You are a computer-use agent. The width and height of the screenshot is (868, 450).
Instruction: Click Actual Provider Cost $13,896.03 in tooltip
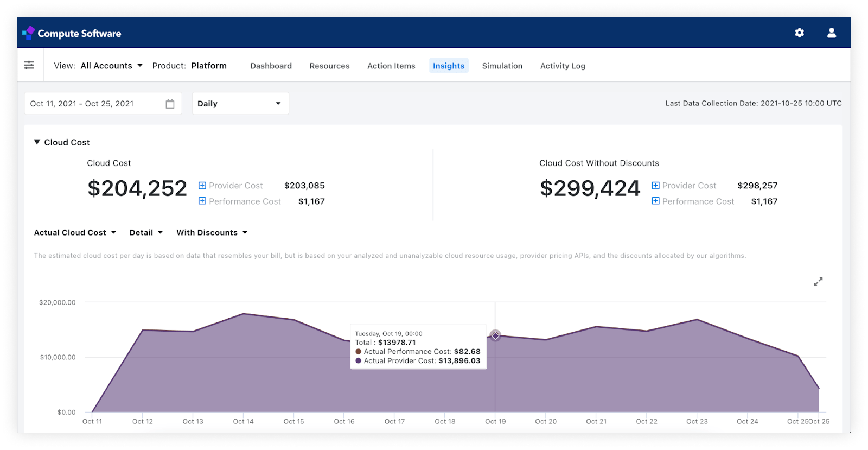418,361
